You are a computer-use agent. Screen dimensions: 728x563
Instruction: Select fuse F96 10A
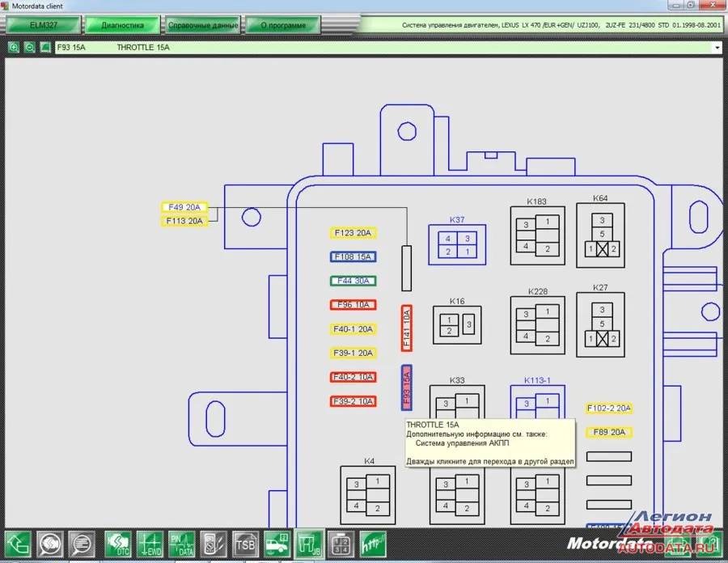(353, 305)
